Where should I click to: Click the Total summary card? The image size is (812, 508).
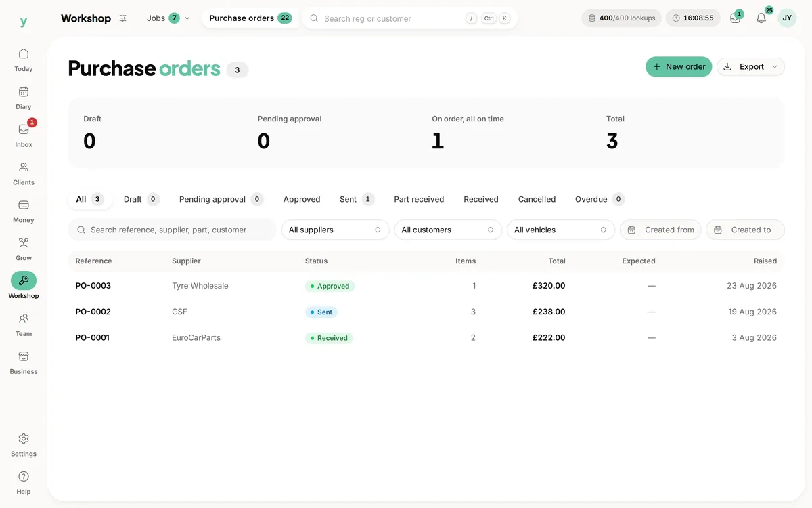(x=687, y=133)
